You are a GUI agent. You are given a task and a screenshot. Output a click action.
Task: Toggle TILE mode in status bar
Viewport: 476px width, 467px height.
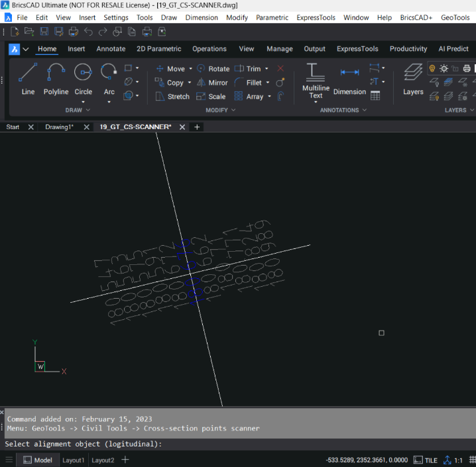pos(425,460)
